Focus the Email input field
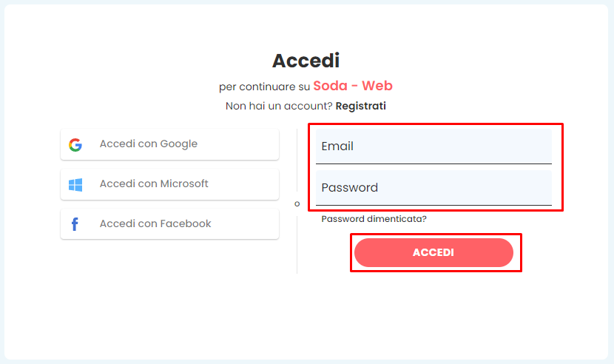The image size is (614, 364). click(433, 146)
